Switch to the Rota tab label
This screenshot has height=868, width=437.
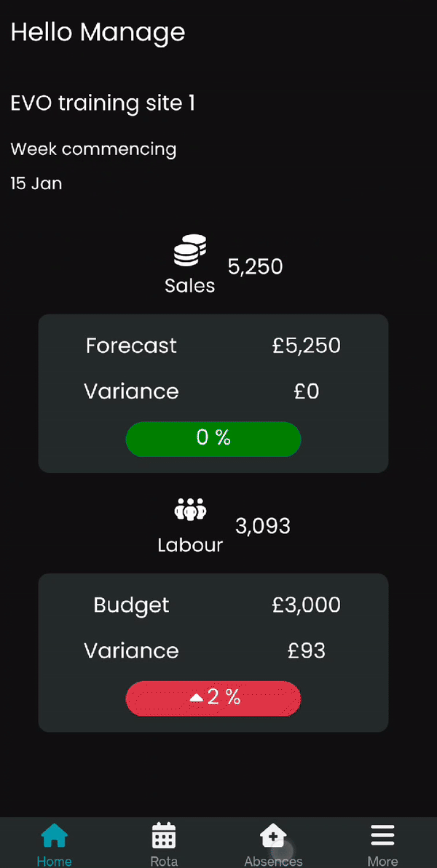click(x=164, y=861)
